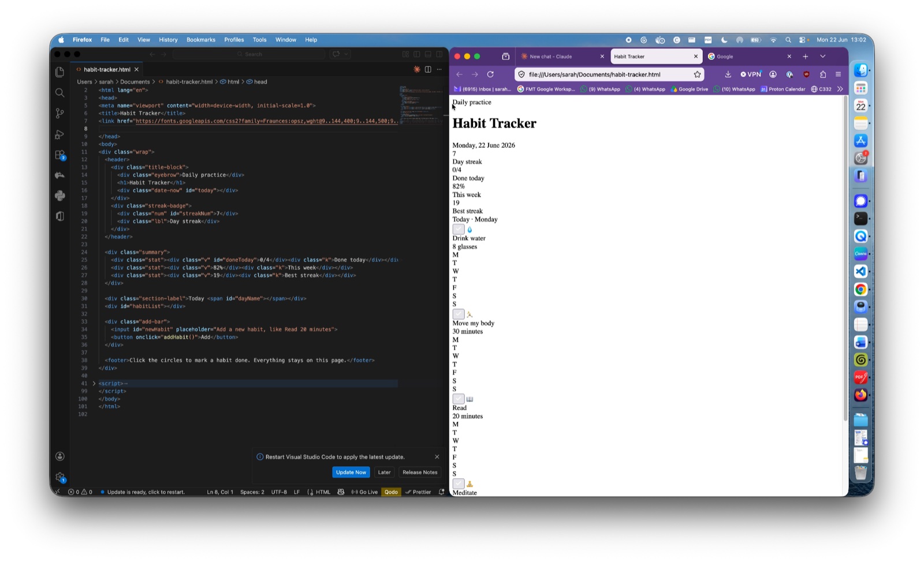Open the Explorer panel in VS Code
This screenshot has height=562, width=924.
click(x=59, y=72)
